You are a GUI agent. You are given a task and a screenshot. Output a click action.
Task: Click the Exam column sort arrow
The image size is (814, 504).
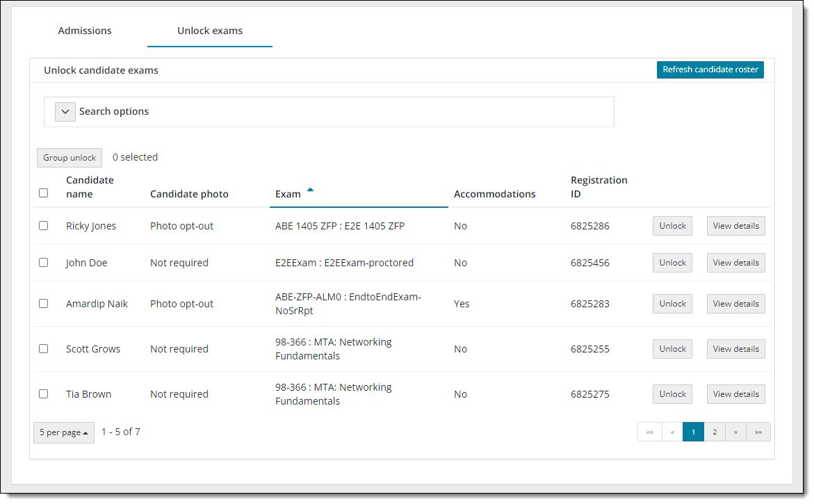pos(310,190)
